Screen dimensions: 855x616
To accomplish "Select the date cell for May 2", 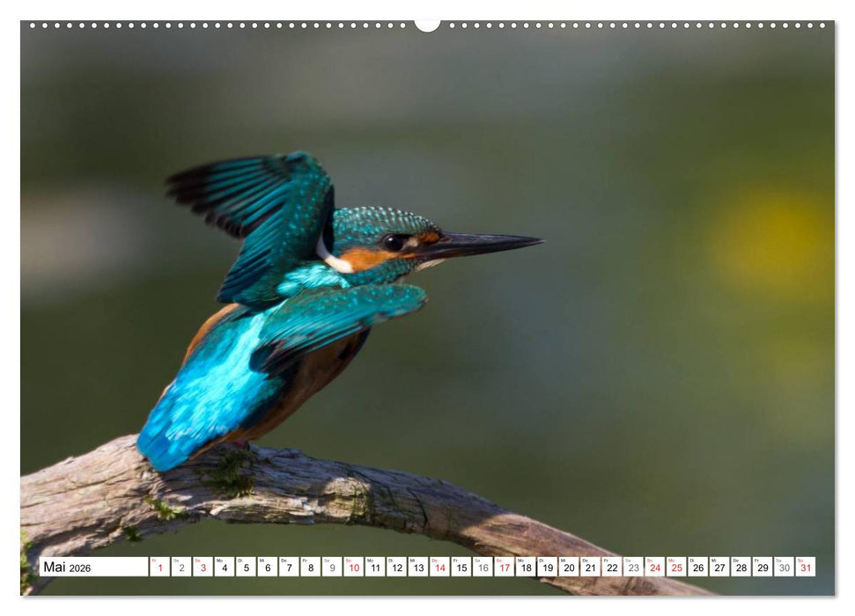I will (x=181, y=568).
